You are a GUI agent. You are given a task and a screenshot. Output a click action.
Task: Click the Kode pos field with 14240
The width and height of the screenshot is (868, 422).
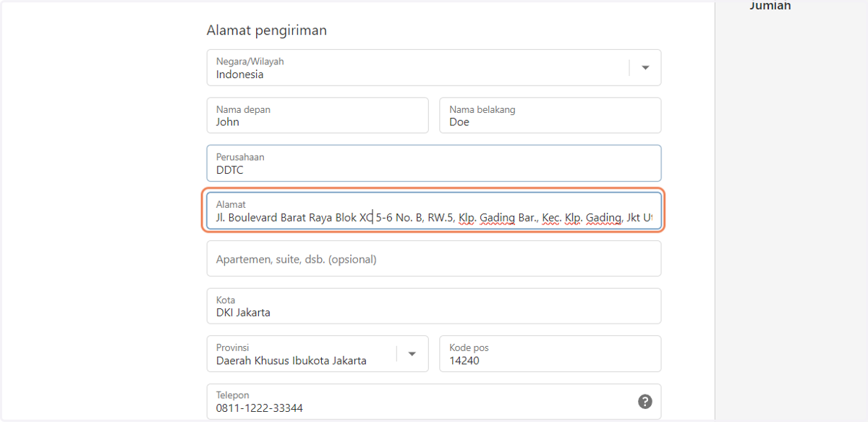pyautogui.click(x=550, y=354)
